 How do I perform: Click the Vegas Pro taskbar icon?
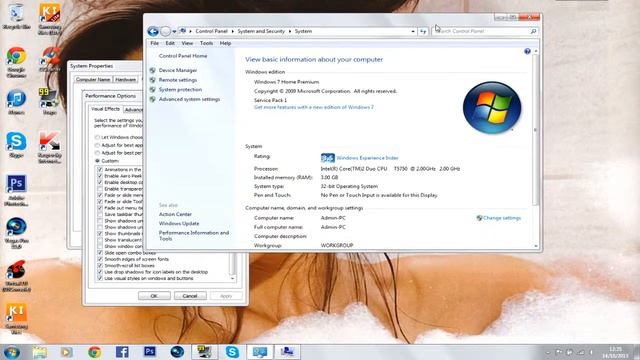coord(177,351)
